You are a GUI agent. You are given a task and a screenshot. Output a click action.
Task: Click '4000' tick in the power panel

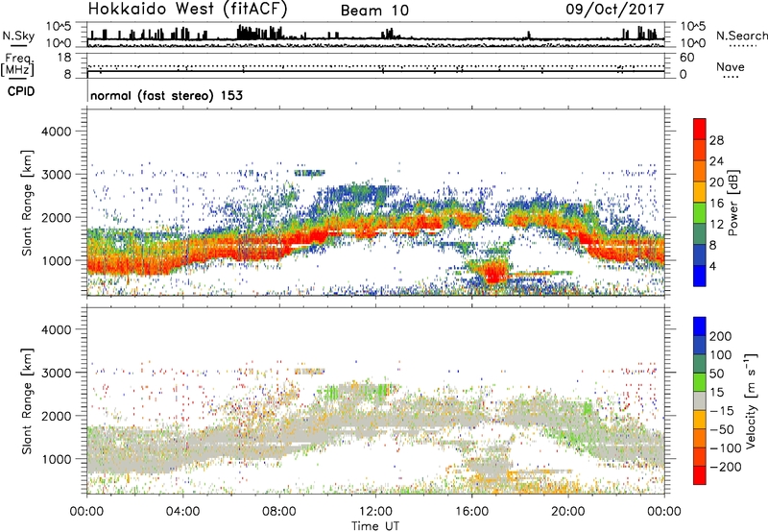(57, 132)
